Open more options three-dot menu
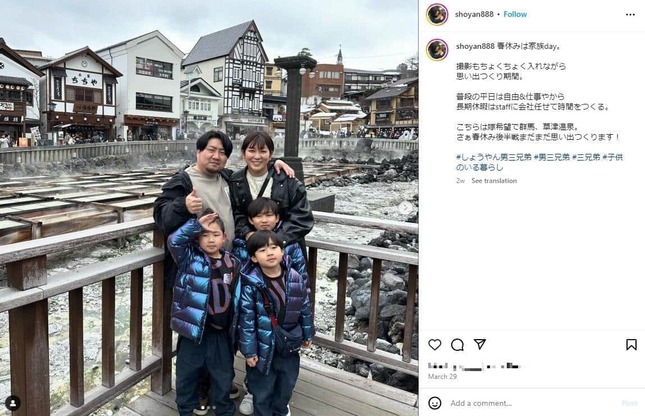 (x=630, y=14)
